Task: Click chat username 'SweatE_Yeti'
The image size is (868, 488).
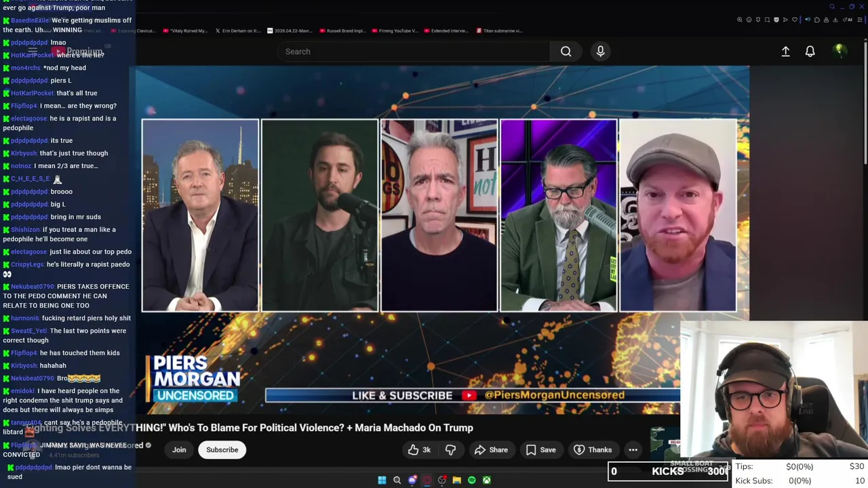Action: coord(28,331)
